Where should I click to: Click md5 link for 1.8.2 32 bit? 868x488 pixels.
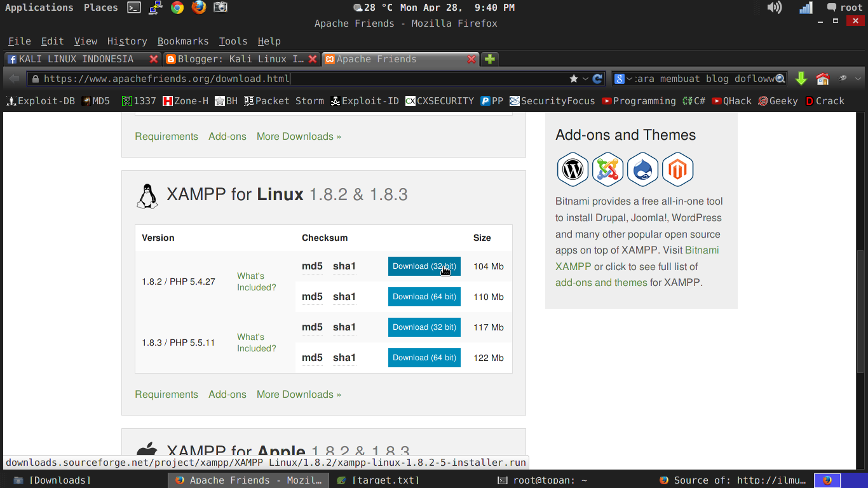pos(312,266)
